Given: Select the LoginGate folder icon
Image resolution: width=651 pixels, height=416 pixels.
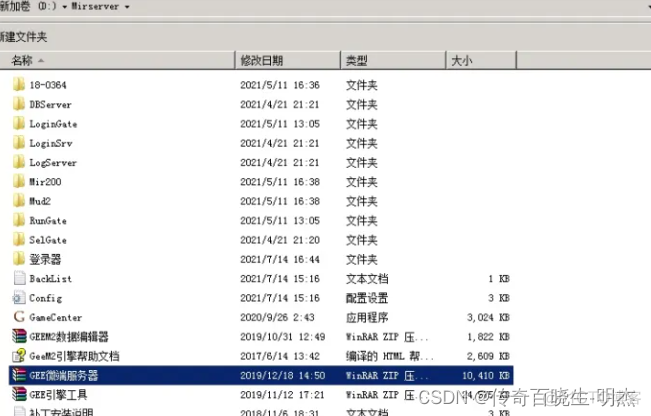Looking at the screenshot, I should [x=19, y=123].
